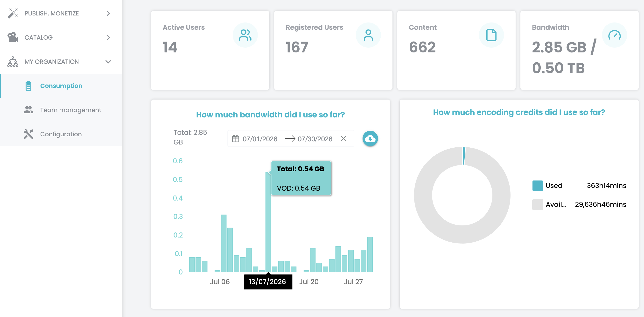Image resolution: width=644 pixels, height=317 pixels.
Task: Expand the Publish, Monetize chevron
Action: (x=108, y=13)
